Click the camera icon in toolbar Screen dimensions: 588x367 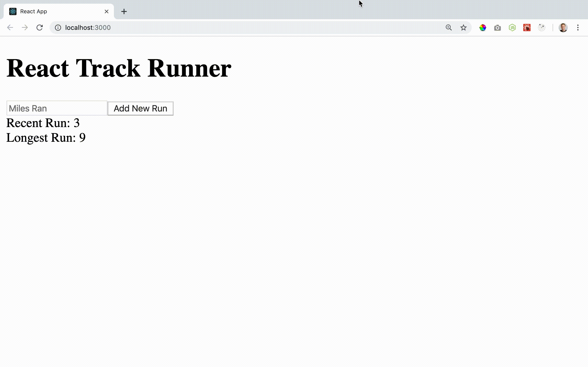498,28
